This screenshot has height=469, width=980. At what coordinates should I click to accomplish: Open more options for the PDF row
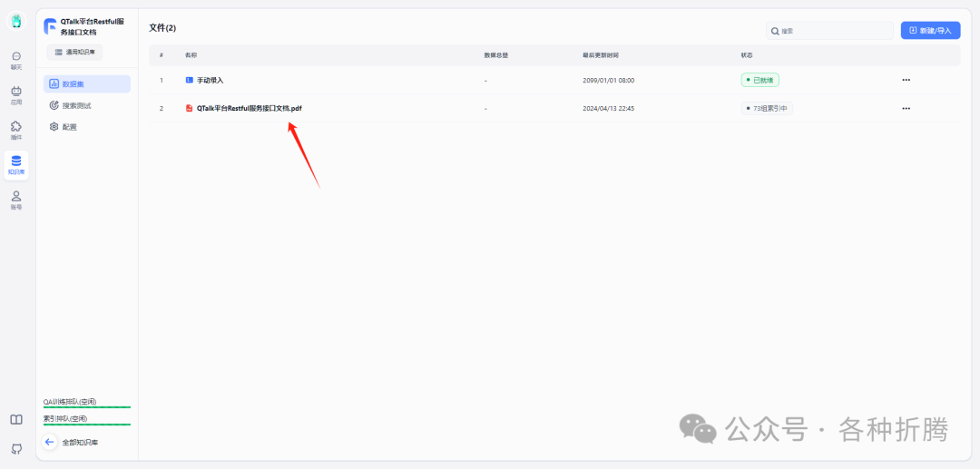click(906, 108)
